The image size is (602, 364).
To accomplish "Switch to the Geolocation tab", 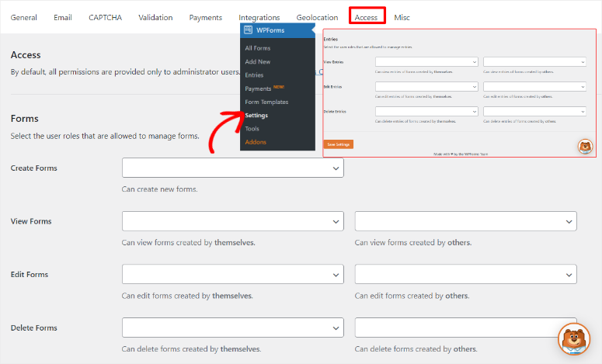I will [x=317, y=18].
